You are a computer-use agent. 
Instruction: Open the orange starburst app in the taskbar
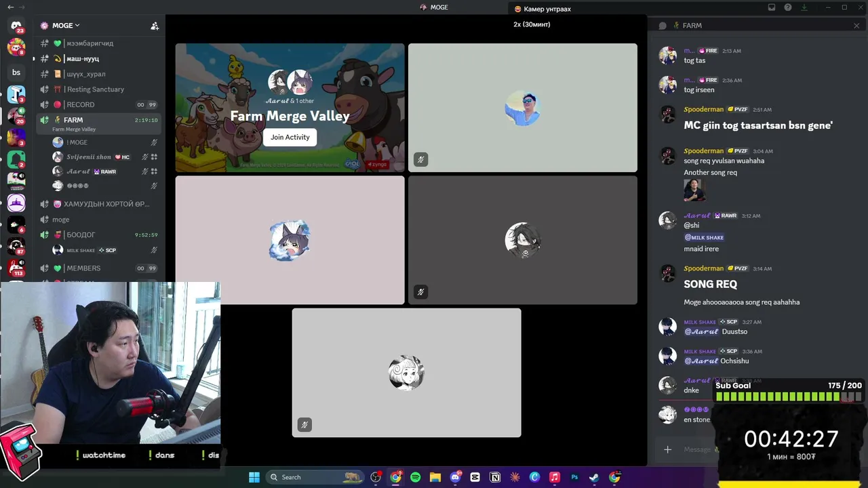click(x=515, y=477)
